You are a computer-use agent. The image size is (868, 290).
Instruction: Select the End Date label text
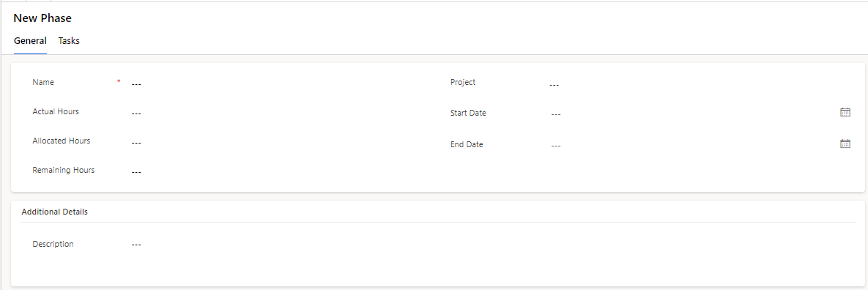[x=467, y=144]
